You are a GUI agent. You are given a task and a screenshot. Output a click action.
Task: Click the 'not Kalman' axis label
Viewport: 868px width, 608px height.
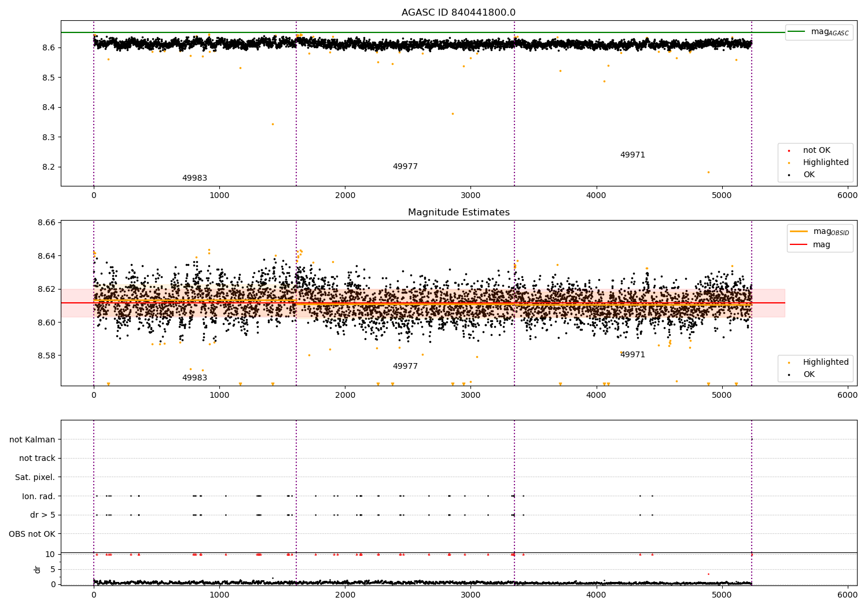pos(32,439)
